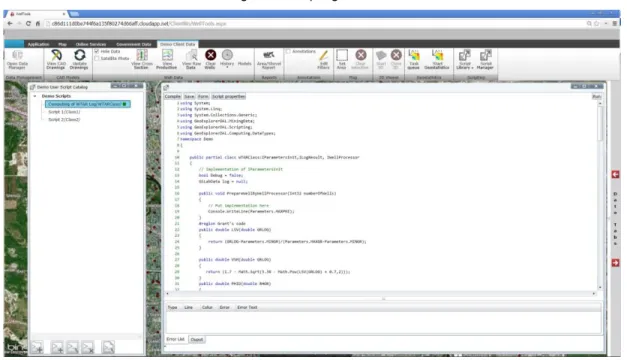Click the browser Back arrow
The height and width of the screenshot is (360, 627).
[10, 24]
